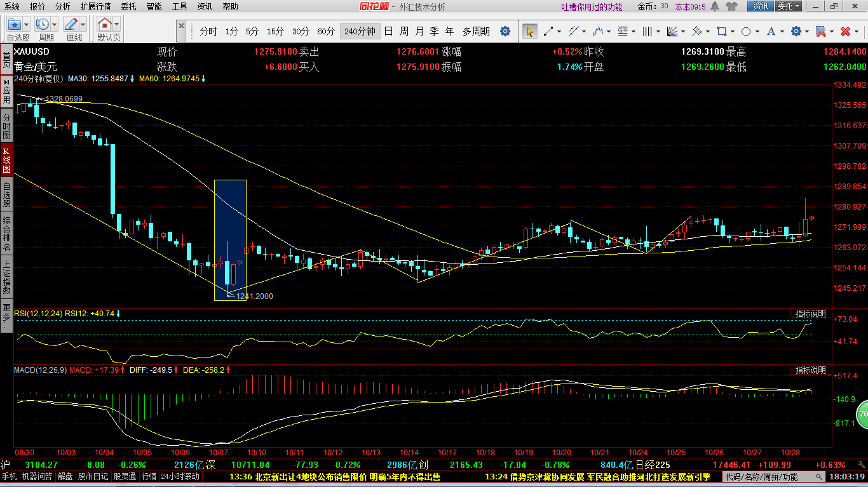This screenshot has height=487, width=868.
Task: Click the green 70 circle badge
Action: [862, 415]
